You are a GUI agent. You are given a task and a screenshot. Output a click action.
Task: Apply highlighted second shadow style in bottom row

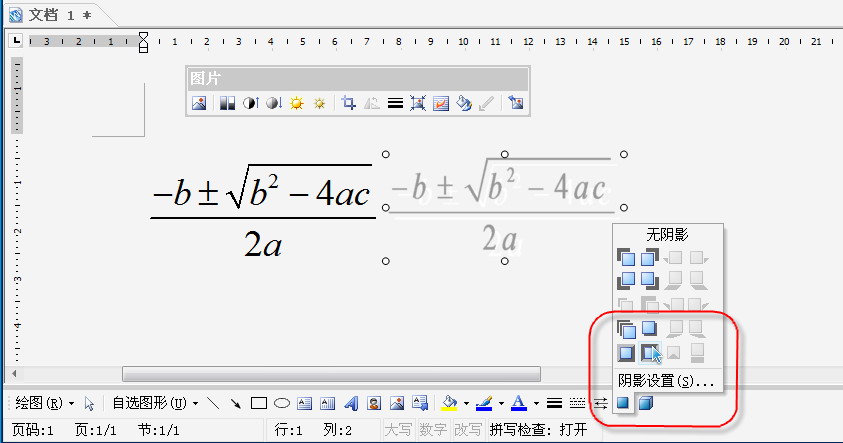(x=649, y=353)
